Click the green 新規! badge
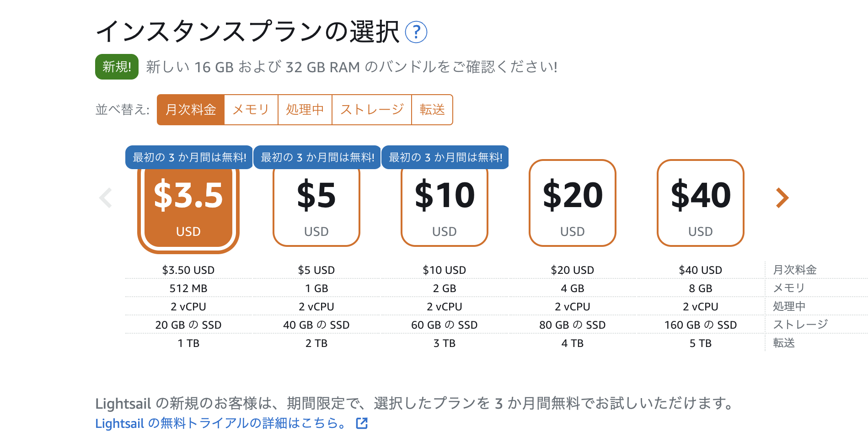 (116, 67)
